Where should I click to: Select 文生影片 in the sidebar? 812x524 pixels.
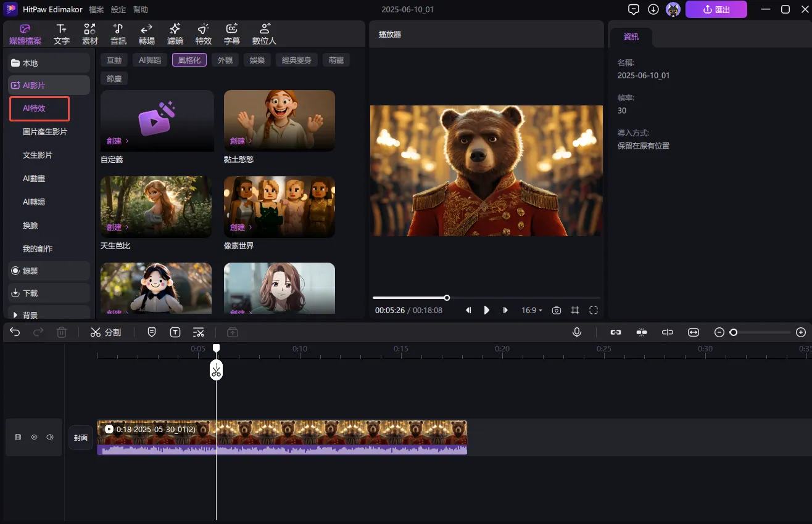[x=38, y=155]
